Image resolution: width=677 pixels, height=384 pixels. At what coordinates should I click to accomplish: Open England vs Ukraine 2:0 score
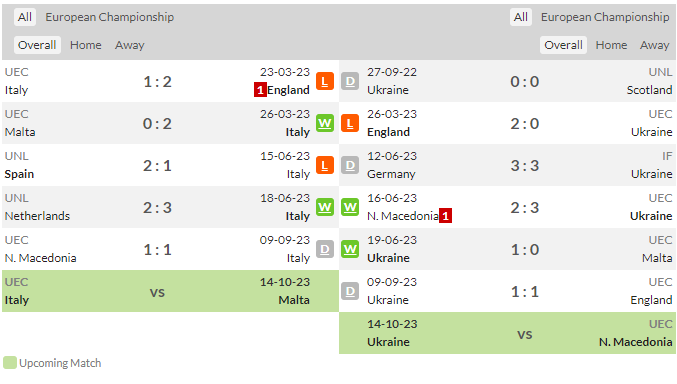[x=525, y=124]
